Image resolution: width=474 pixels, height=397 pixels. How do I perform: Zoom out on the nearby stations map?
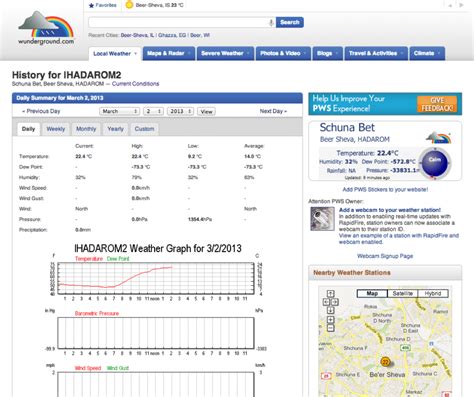click(x=330, y=328)
